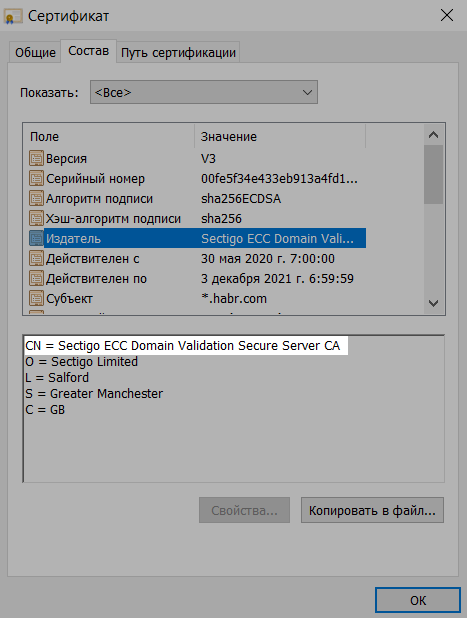Click the value *.habr.com
The image size is (467, 618).
point(234,298)
